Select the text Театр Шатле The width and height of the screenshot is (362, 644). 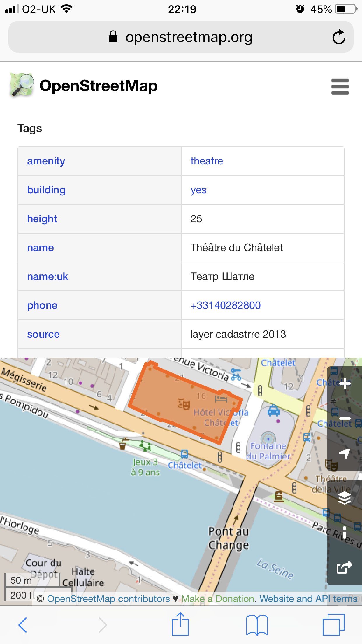[x=222, y=276]
